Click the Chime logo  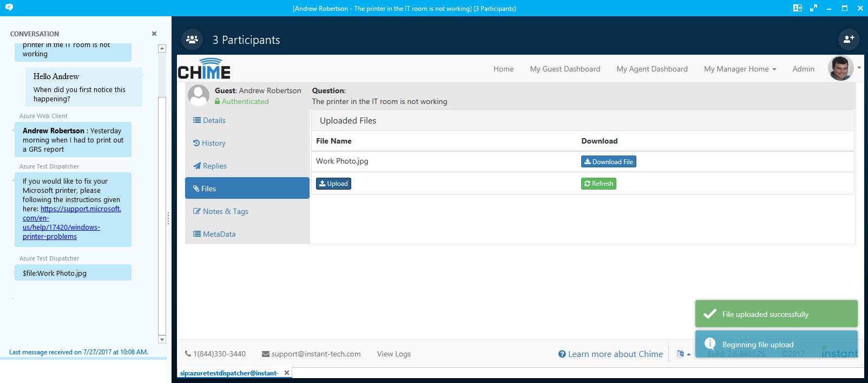(x=205, y=69)
